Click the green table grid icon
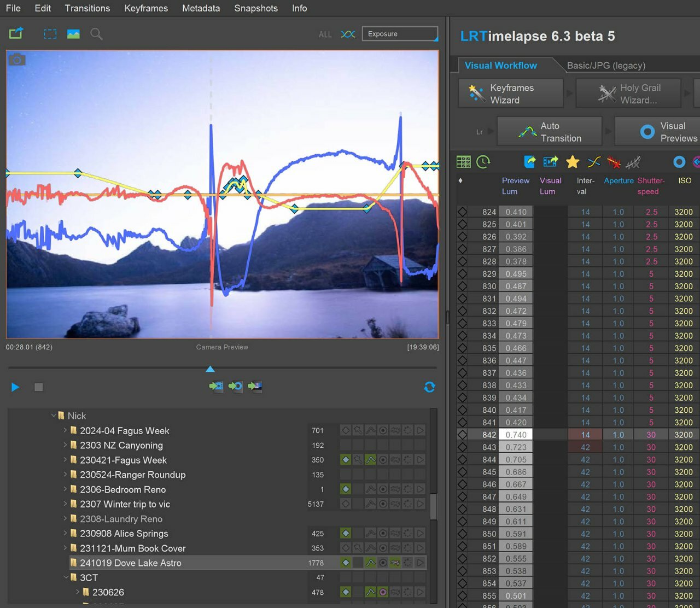The height and width of the screenshot is (608, 700). [x=463, y=162]
